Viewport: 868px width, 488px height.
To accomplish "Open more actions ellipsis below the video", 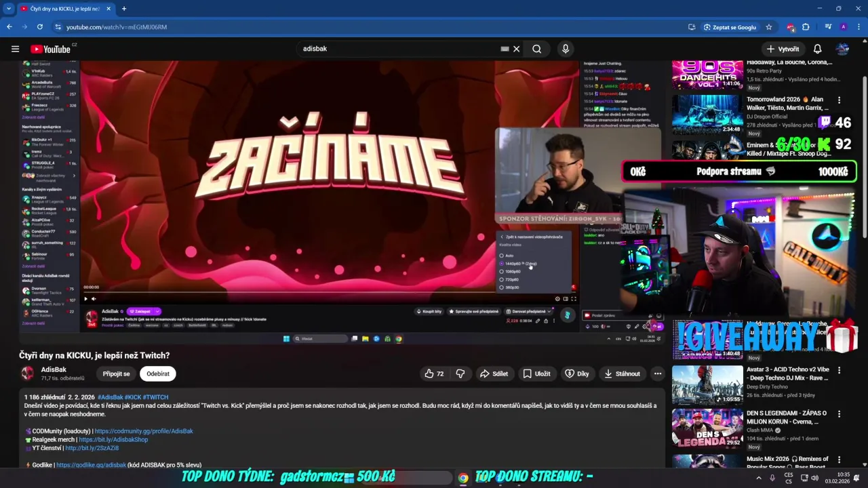I will 657,373.
